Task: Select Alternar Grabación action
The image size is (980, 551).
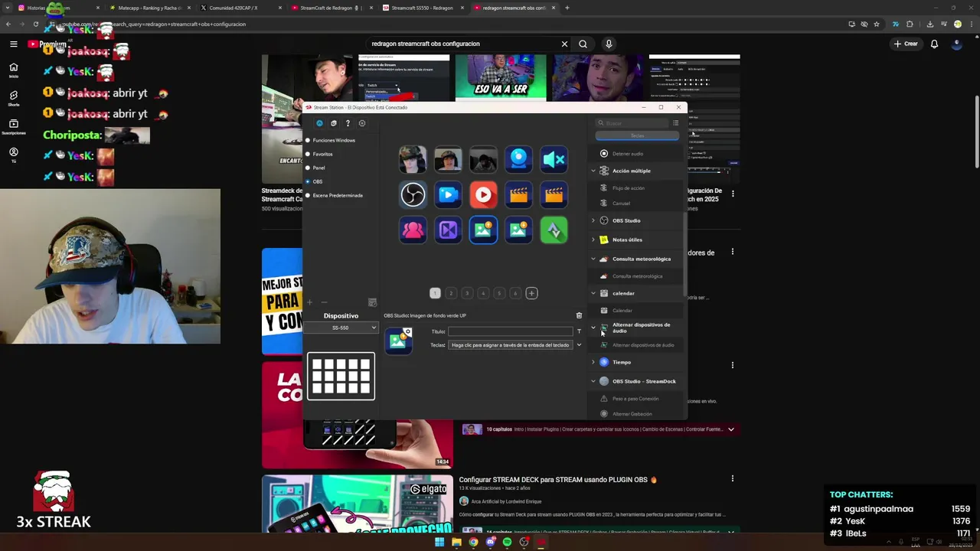Action: pyautogui.click(x=632, y=414)
